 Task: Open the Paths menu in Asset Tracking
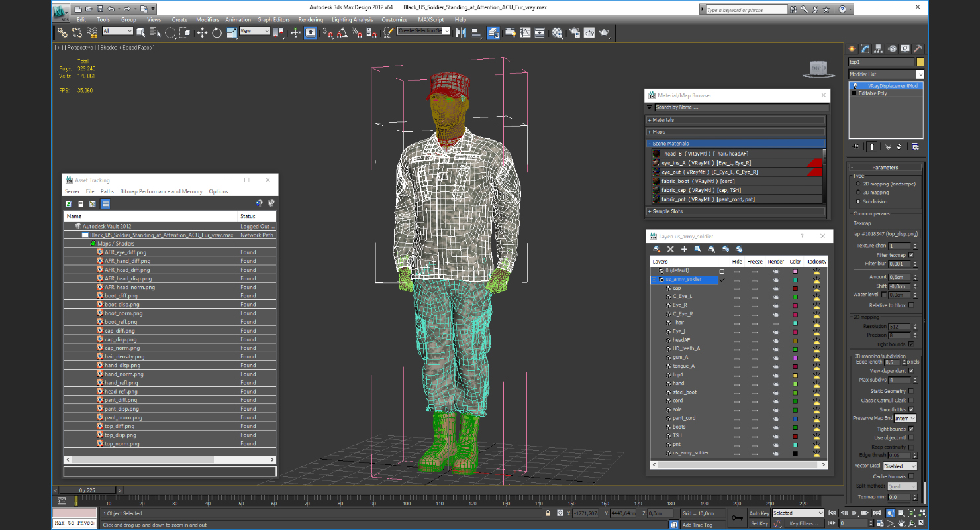[x=107, y=191]
